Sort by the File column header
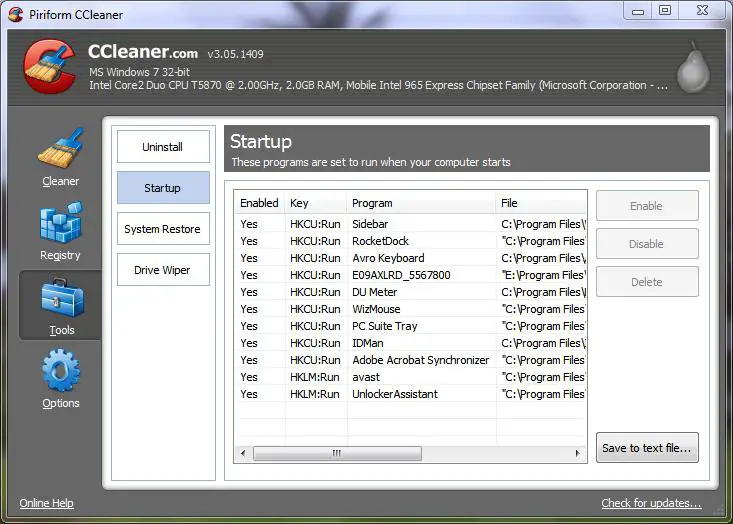Screen dimensions: 733x524 tap(541, 203)
